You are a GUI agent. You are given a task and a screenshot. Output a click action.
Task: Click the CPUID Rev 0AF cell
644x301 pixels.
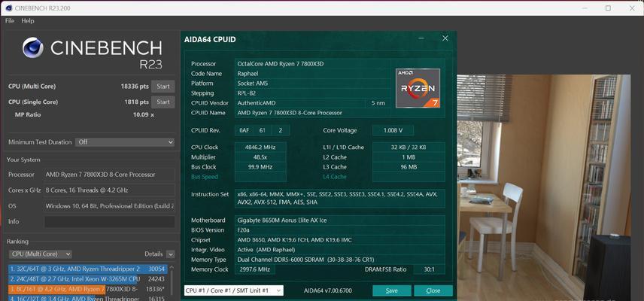(x=242, y=131)
